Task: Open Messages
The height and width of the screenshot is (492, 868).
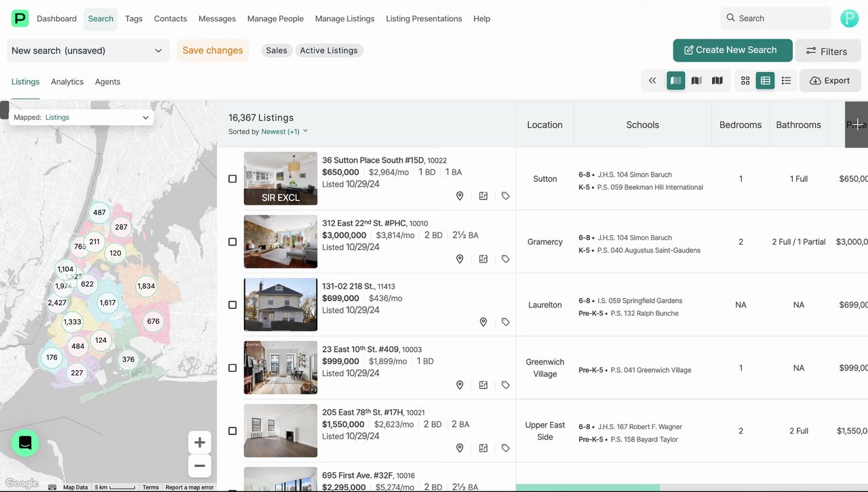Action: pos(217,18)
